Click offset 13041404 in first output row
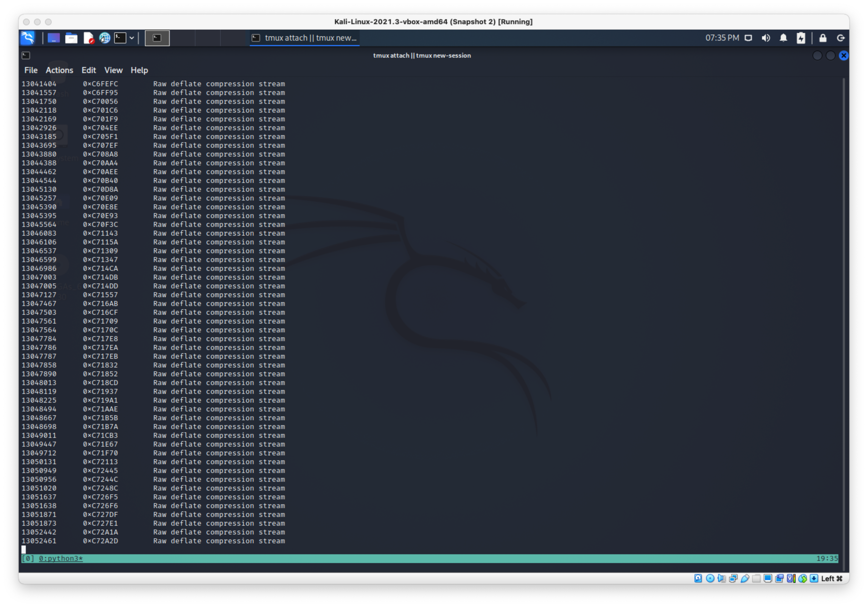The image size is (868, 607). pyautogui.click(x=39, y=83)
